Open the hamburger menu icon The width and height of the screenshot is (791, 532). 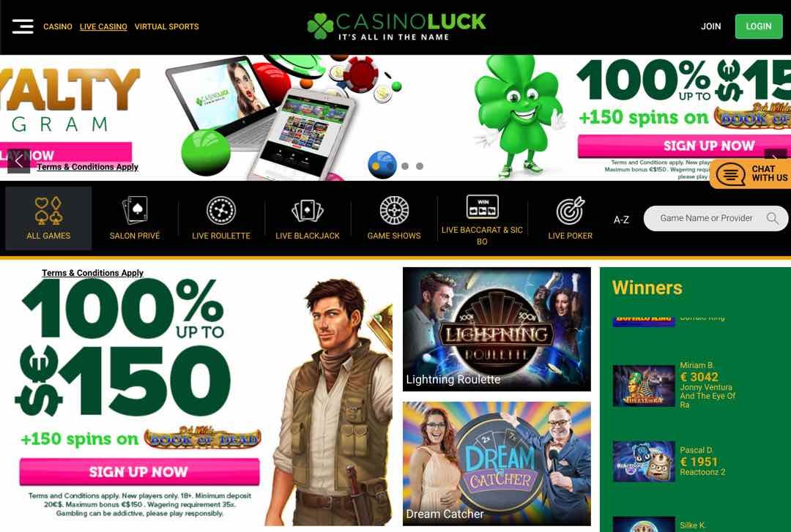pyautogui.click(x=23, y=26)
